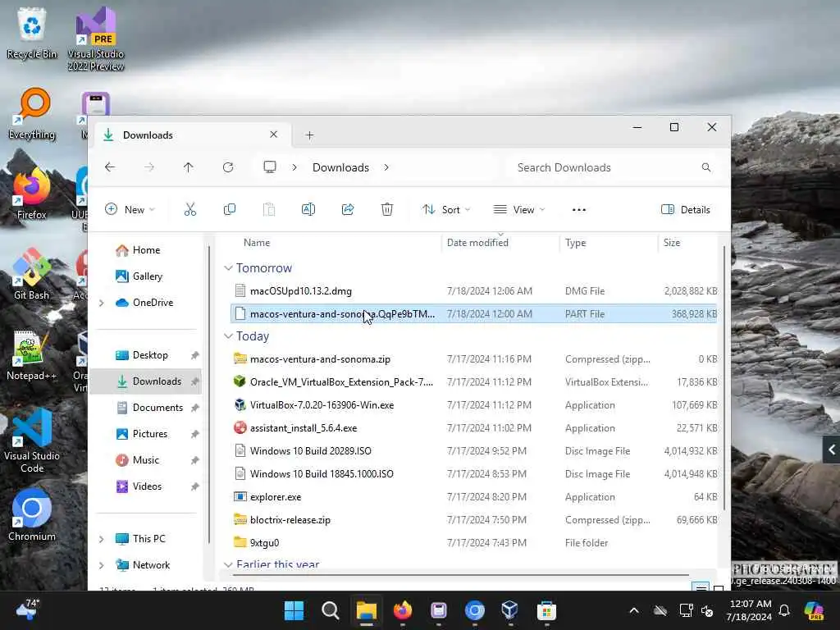Click the This PC monitor icon in address bar
840x630 pixels.
tap(269, 167)
